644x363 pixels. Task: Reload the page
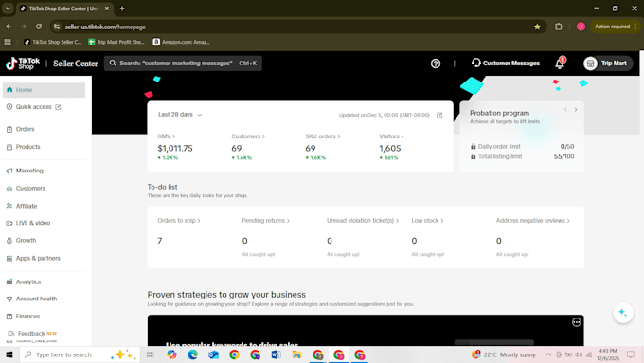tap(39, 27)
